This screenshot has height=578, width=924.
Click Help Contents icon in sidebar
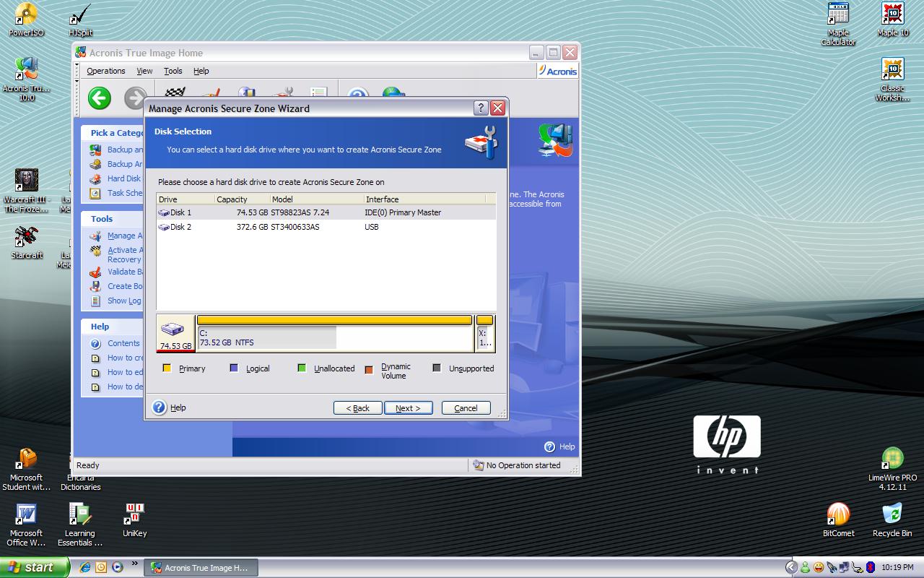pyautogui.click(x=95, y=343)
